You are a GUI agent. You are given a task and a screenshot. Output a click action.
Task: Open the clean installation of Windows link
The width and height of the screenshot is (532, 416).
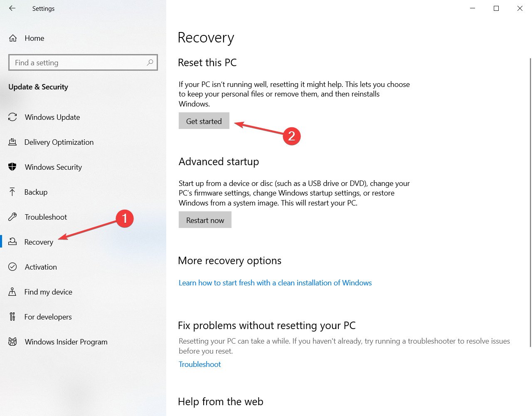tap(275, 283)
